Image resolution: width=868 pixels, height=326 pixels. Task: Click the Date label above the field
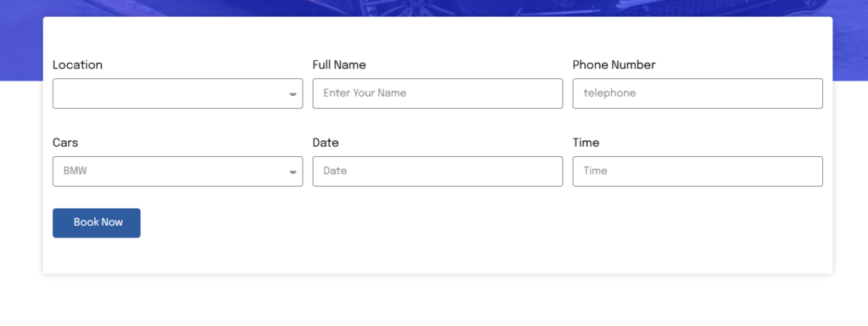325,143
